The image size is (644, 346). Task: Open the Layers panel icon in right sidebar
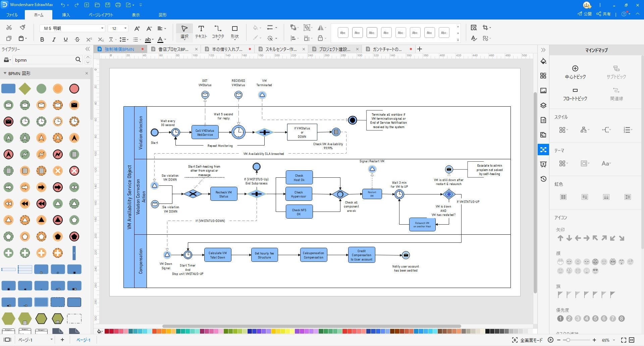pos(543,105)
